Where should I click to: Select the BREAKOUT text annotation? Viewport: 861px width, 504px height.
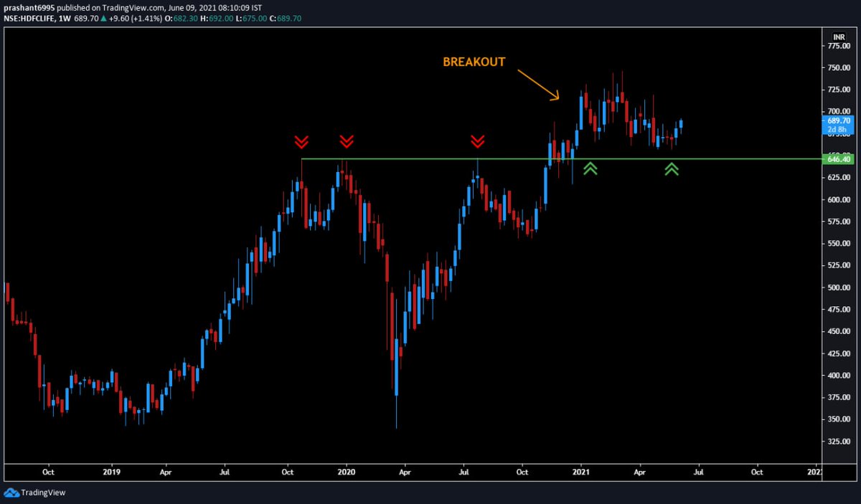tap(474, 62)
